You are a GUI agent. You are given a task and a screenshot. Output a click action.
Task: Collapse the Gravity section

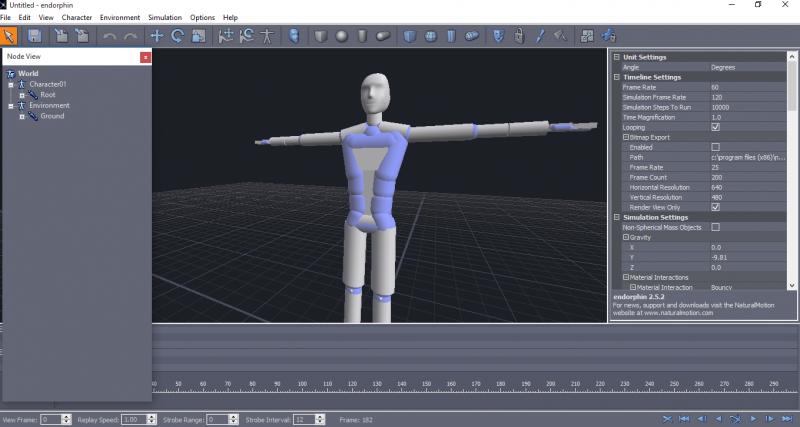626,237
